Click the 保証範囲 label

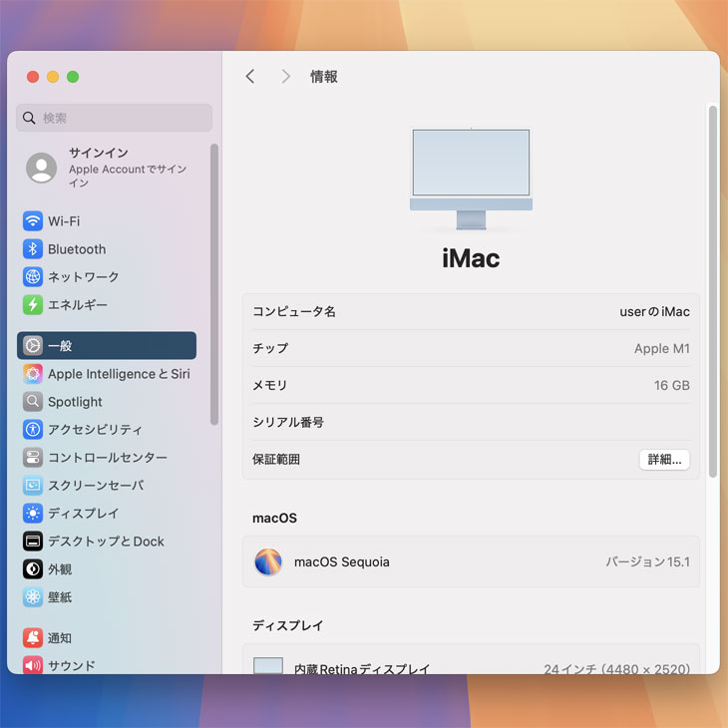tap(276, 459)
